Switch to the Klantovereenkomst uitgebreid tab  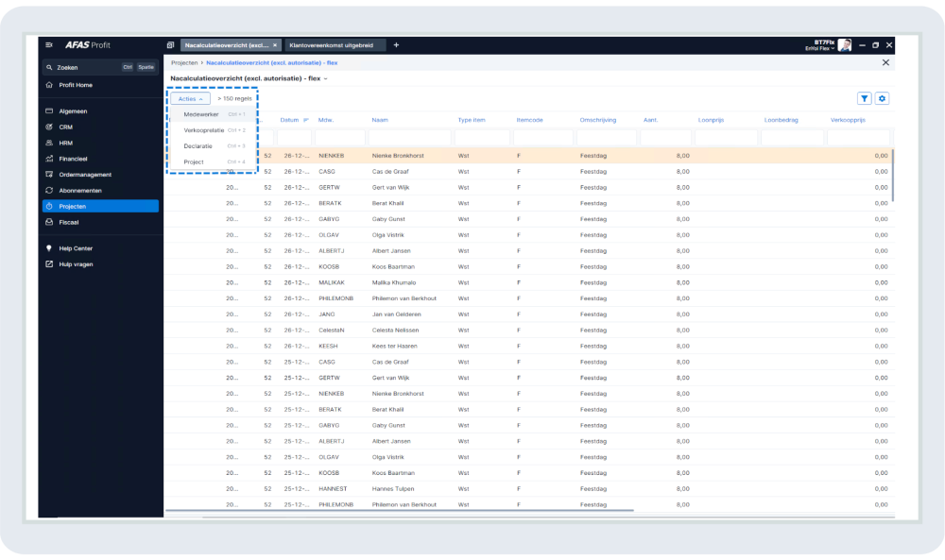click(x=334, y=45)
